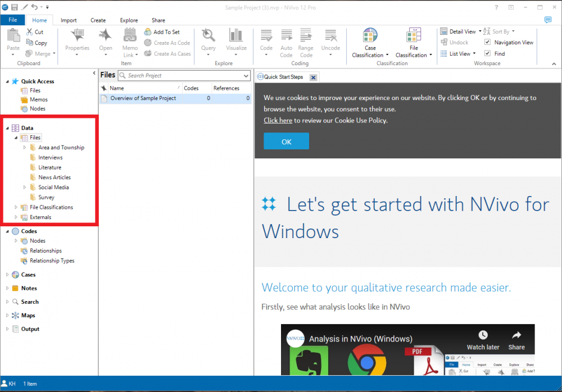Screen dimensions: 562x392
Task: Expand the Area and Township folder
Action: click(24, 147)
